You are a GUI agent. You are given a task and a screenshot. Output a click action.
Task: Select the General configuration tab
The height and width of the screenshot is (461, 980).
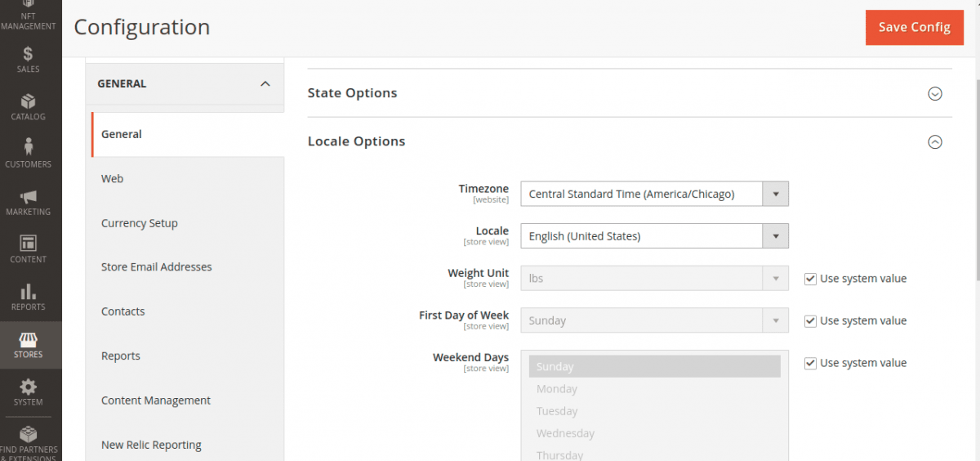click(x=188, y=134)
